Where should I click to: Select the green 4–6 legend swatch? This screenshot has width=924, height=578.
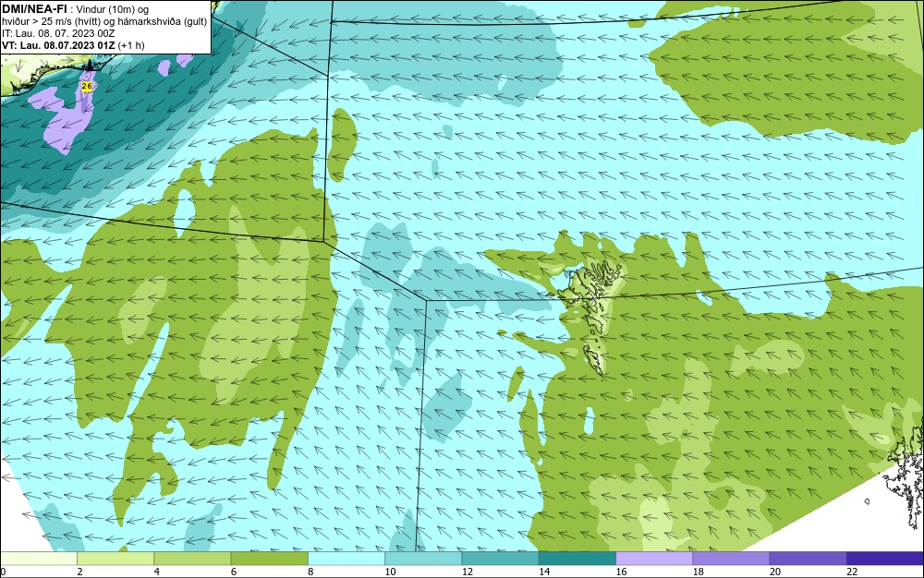tap(192, 559)
